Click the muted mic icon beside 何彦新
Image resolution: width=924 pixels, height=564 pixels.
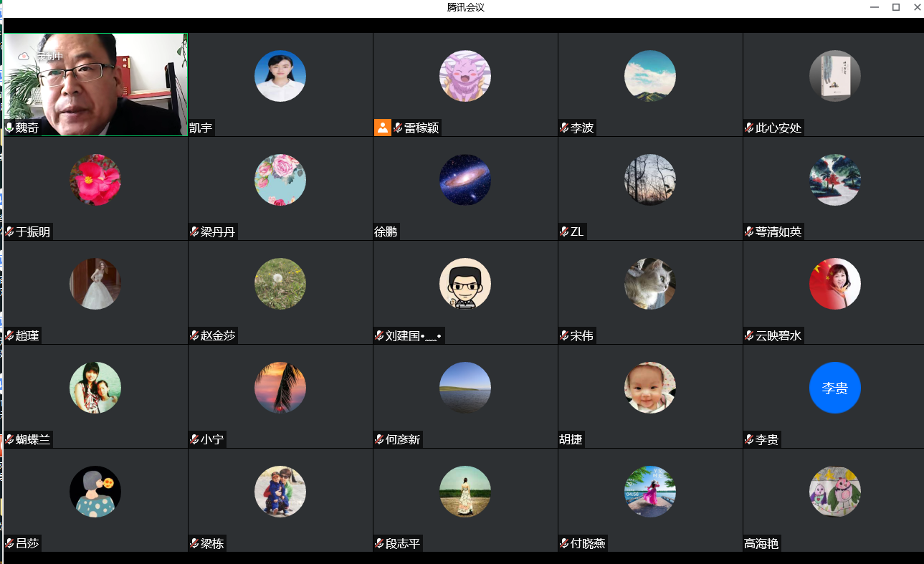pyautogui.click(x=379, y=440)
